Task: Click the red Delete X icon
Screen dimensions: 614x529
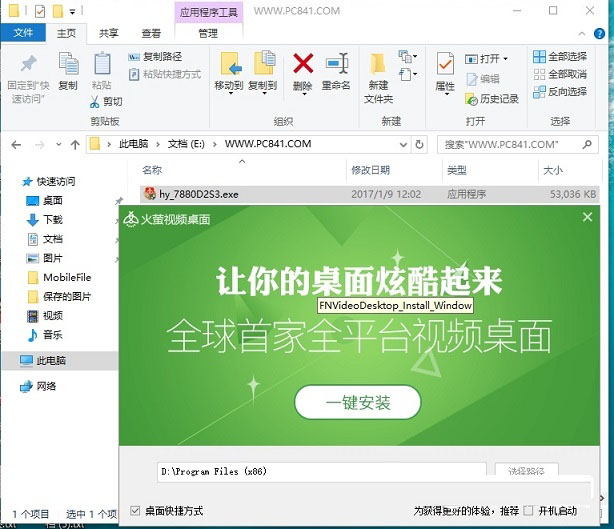Action: click(x=303, y=63)
